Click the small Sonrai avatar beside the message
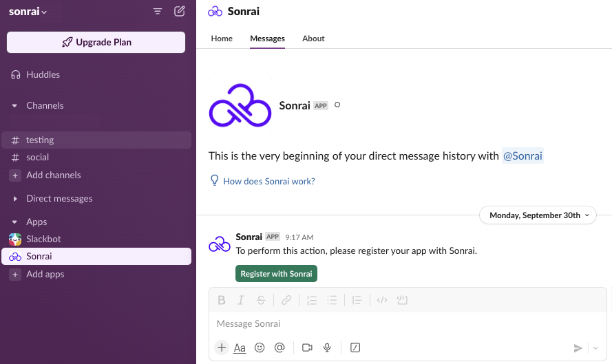Image resolution: width=612 pixels, height=364 pixels. tap(220, 244)
